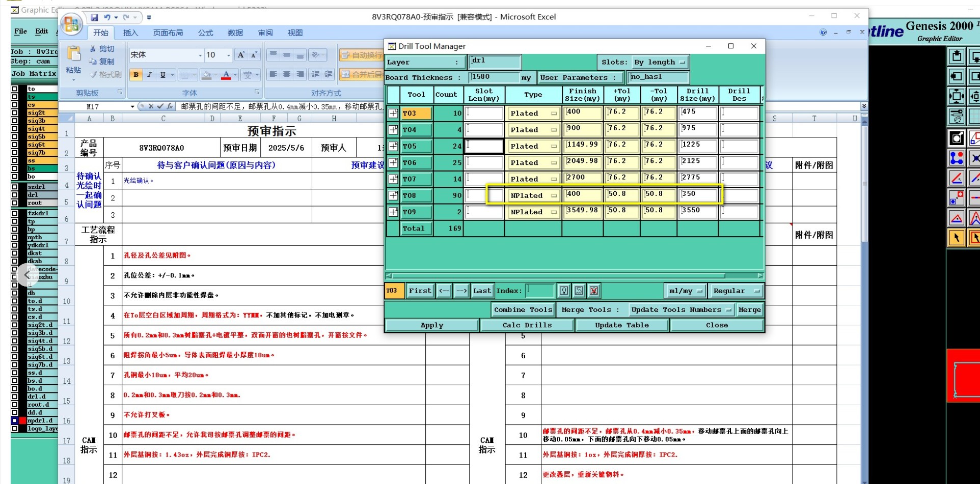Screen dimensions: 980x484
Task: Expand the T06 tool row
Action: click(393, 162)
